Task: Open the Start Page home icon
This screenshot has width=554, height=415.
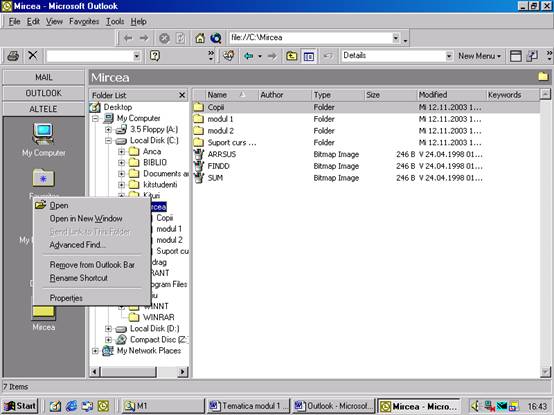Action: pyautogui.click(x=200, y=38)
